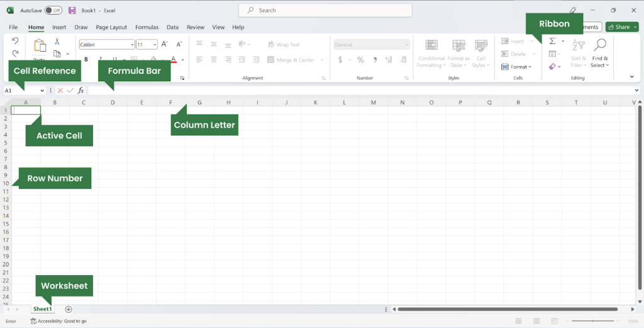The width and height of the screenshot is (644, 328).
Task: Click the Share button
Action: coord(621,27)
